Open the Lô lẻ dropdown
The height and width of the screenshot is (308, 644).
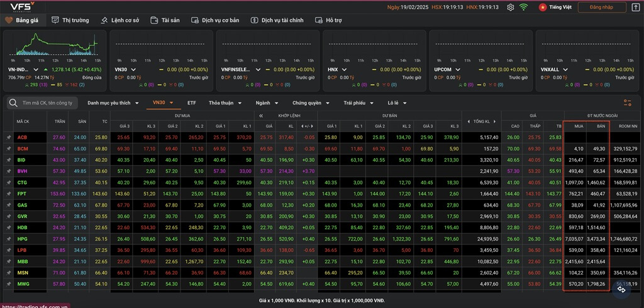[x=397, y=103]
